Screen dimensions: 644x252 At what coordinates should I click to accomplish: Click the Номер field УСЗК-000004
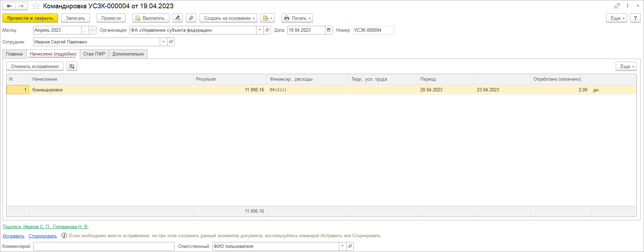pyautogui.click(x=373, y=30)
